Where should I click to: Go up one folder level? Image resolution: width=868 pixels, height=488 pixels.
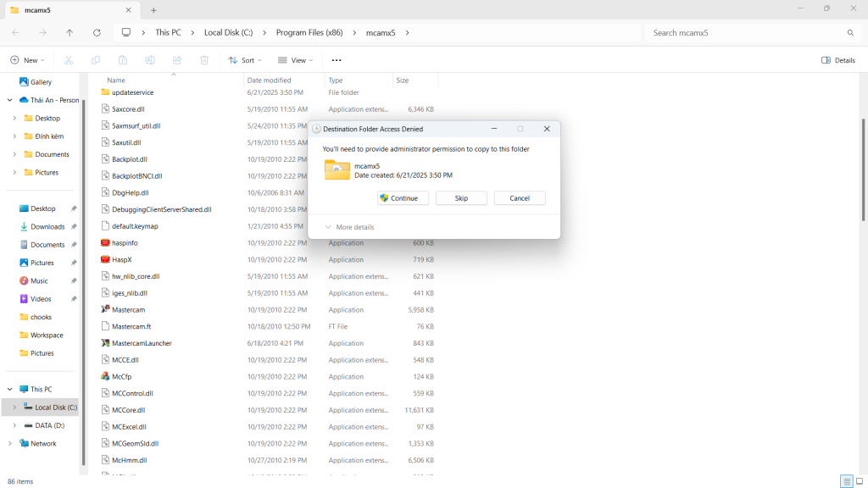point(70,33)
